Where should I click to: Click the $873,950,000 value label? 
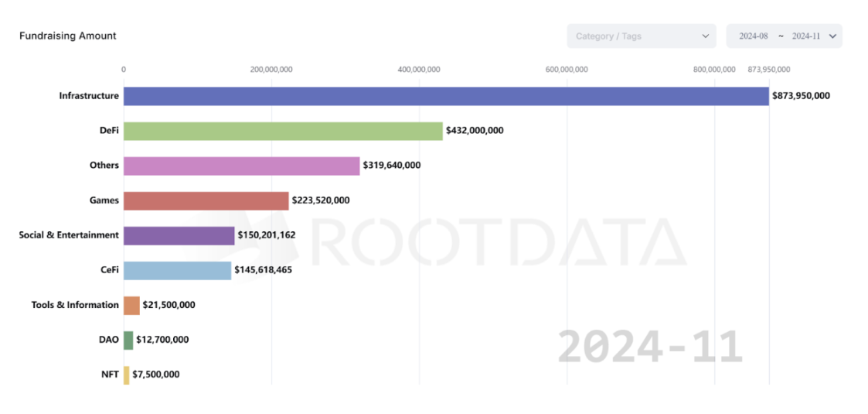[801, 96]
